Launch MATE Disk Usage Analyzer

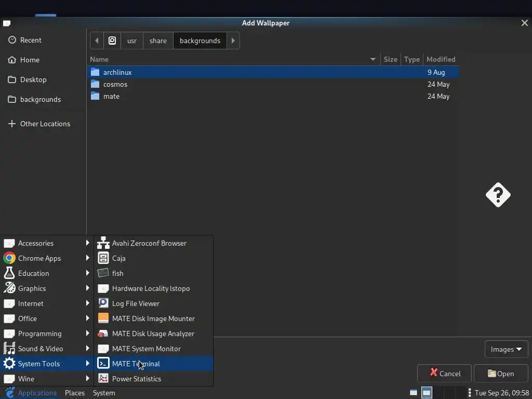(x=154, y=334)
